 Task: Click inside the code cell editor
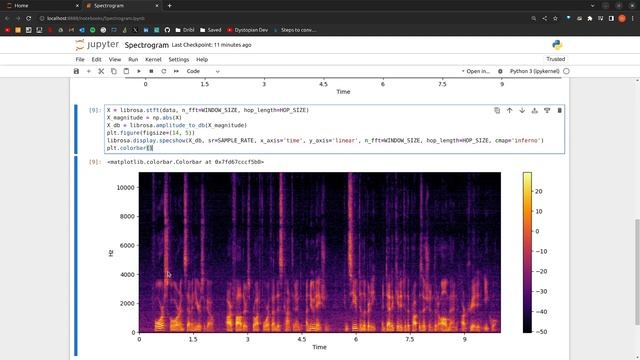[335, 129]
